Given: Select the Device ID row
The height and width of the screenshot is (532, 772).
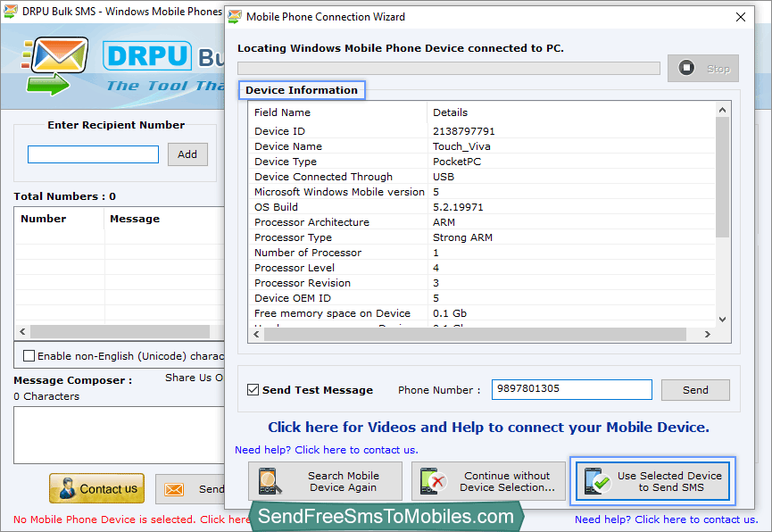Looking at the screenshot, I should (x=482, y=131).
